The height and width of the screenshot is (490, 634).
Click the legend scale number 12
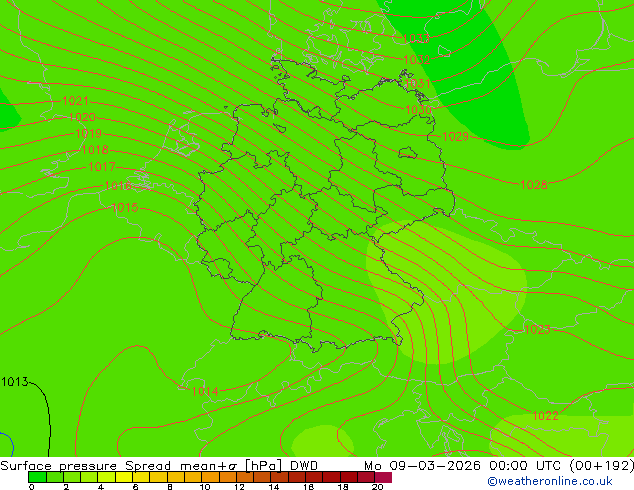(x=239, y=487)
